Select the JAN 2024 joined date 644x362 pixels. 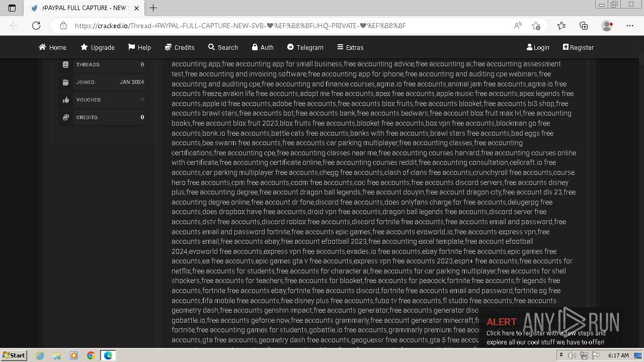(x=132, y=82)
